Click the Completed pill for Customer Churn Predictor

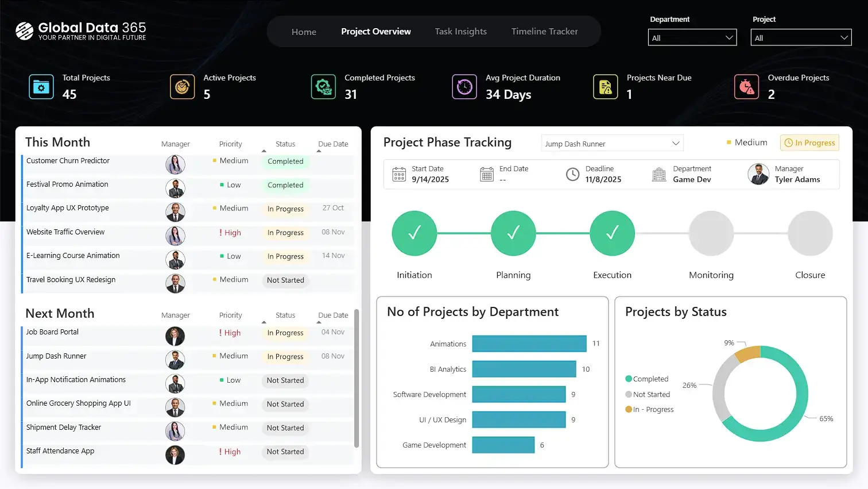click(285, 161)
